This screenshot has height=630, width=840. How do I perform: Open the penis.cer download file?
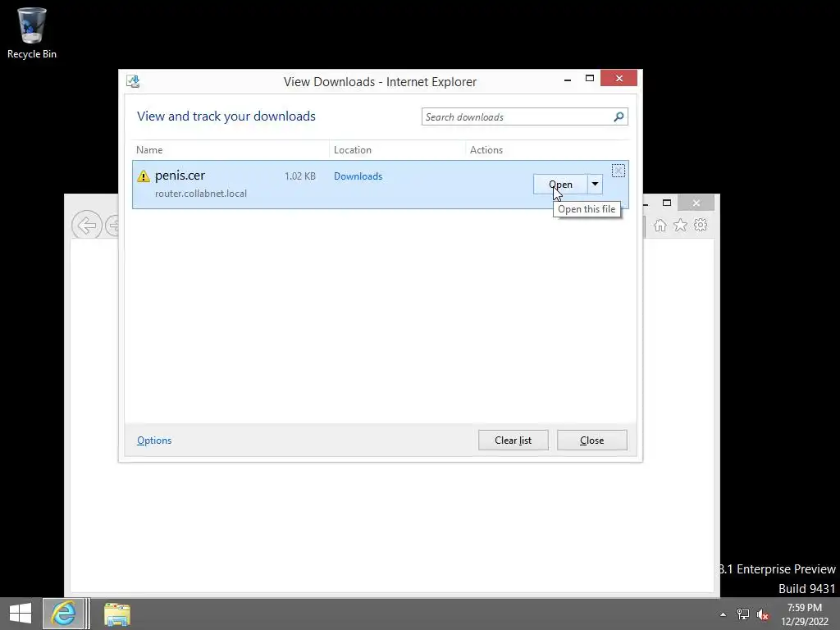(560, 185)
